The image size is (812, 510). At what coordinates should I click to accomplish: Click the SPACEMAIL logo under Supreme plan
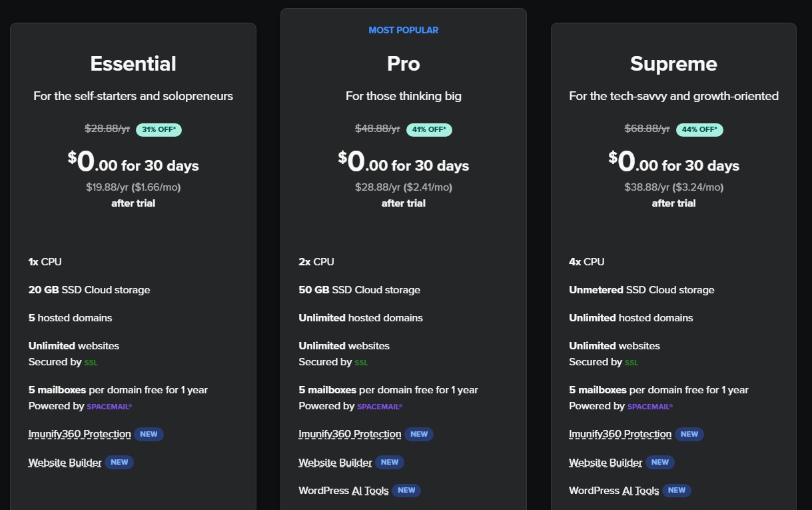[x=649, y=405]
